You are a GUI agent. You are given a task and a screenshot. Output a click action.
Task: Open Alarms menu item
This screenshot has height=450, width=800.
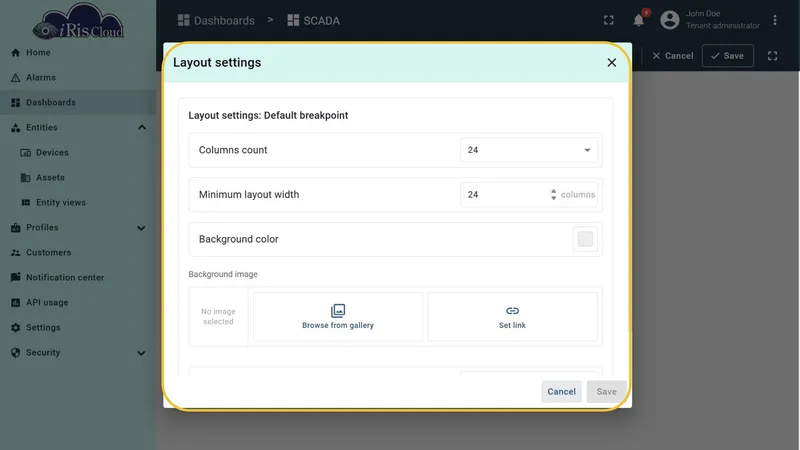(78, 78)
